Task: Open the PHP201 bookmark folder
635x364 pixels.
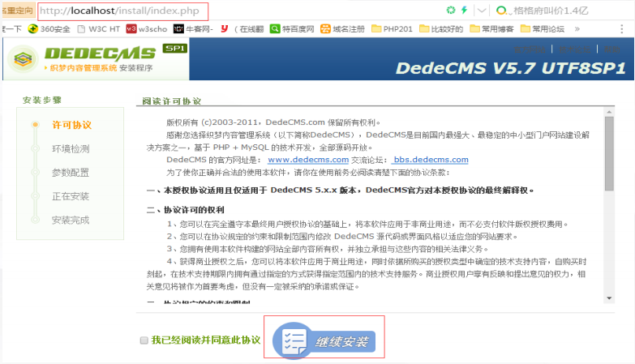Action: pyautogui.click(x=392, y=28)
